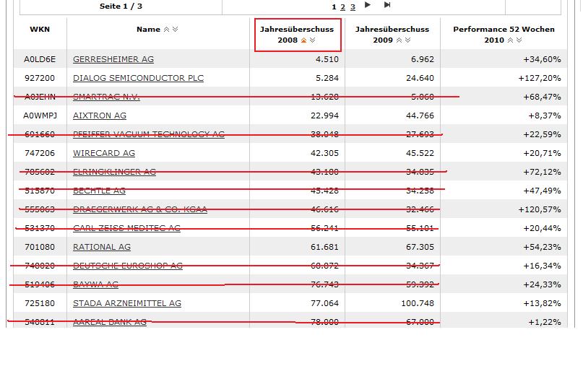Click 2008 value 4.510

327,59
